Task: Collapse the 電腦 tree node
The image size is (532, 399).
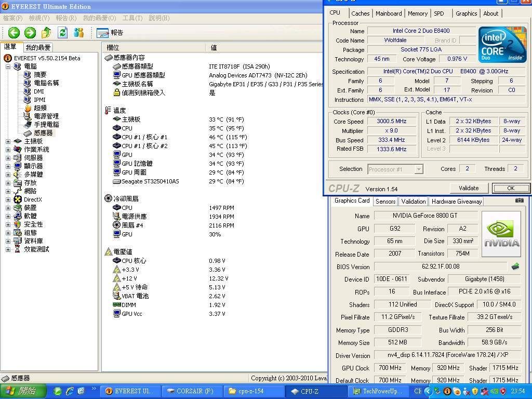Action: (x=8, y=66)
